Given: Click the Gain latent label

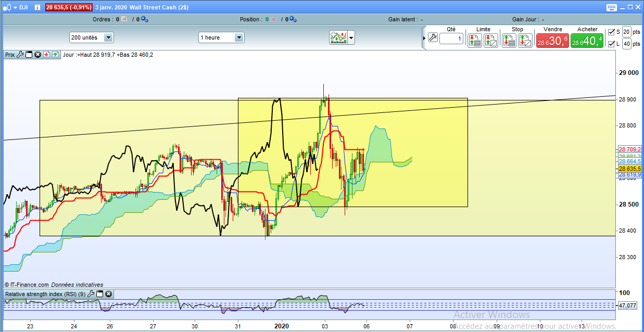Looking at the screenshot, I should point(406,19).
